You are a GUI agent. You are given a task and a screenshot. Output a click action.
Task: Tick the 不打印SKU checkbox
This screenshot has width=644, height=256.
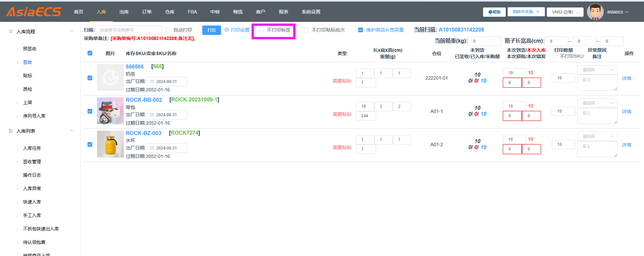554,56
